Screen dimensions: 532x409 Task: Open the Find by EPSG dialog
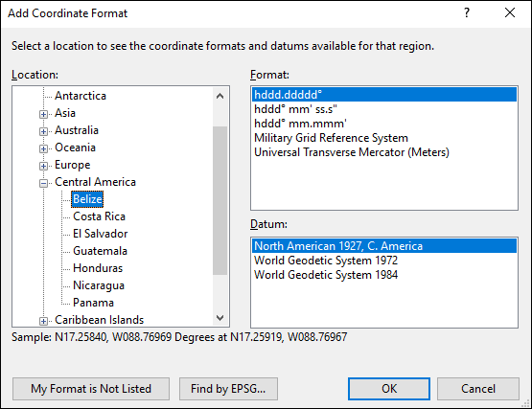228,389
